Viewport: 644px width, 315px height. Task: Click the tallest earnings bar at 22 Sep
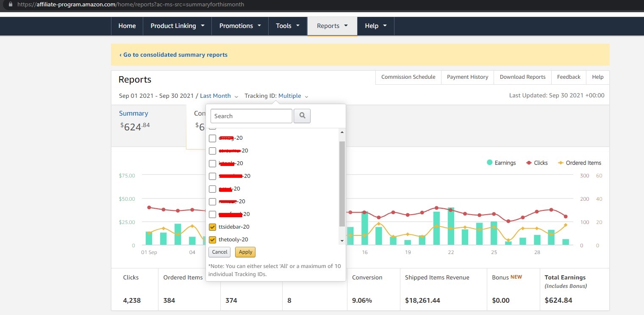[451, 226]
